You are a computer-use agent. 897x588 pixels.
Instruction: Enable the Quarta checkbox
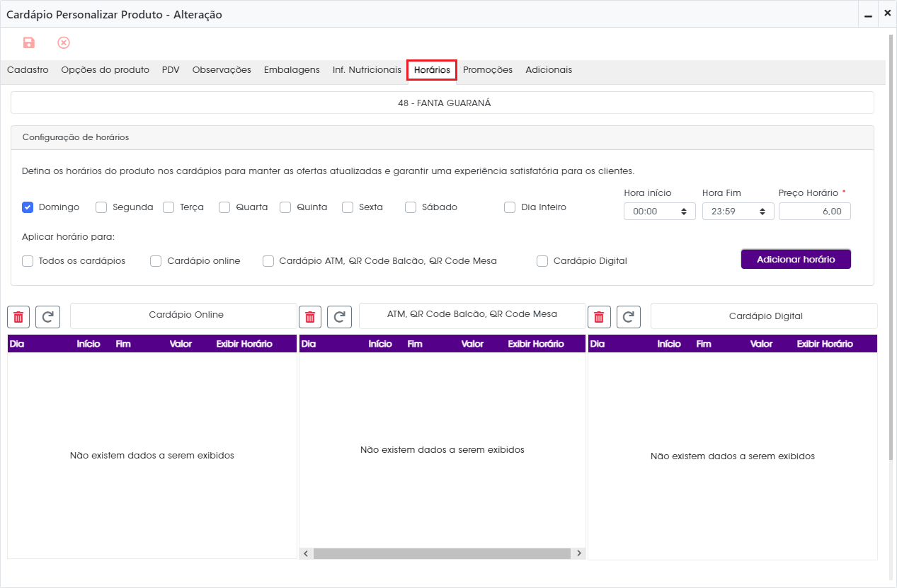pos(224,207)
